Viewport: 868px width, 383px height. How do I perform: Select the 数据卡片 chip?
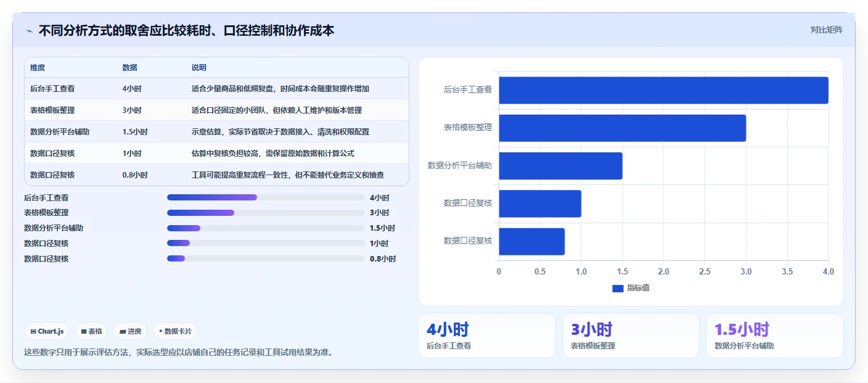[175, 331]
